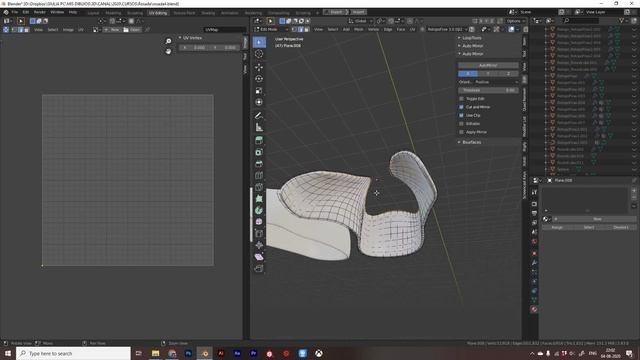
Task: Open the Edit menu in top bar
Action: point(26,12)
